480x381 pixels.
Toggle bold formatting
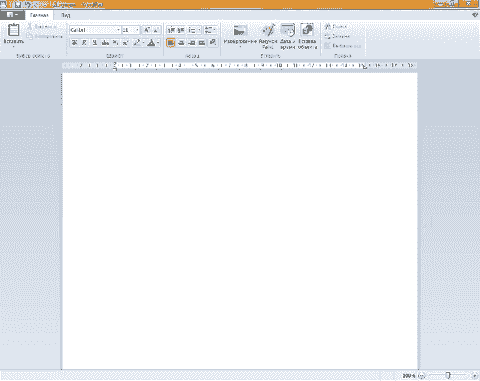pos(74,43)
